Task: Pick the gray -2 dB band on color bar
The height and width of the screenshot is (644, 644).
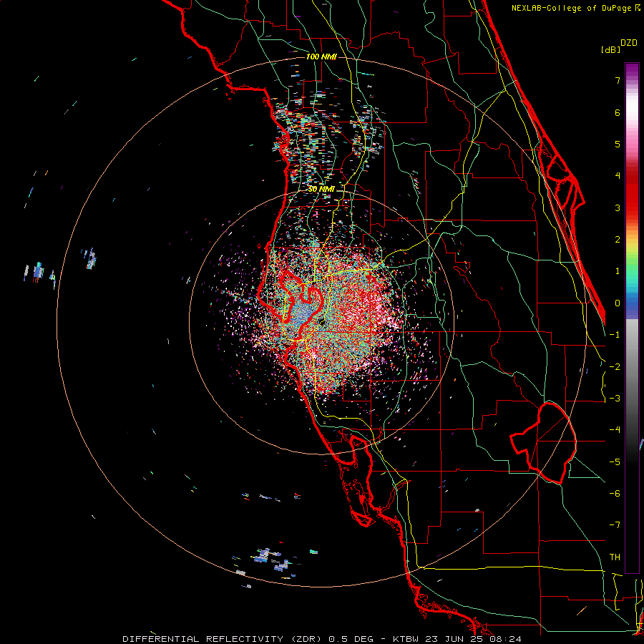Action: [x=632, y=367]
